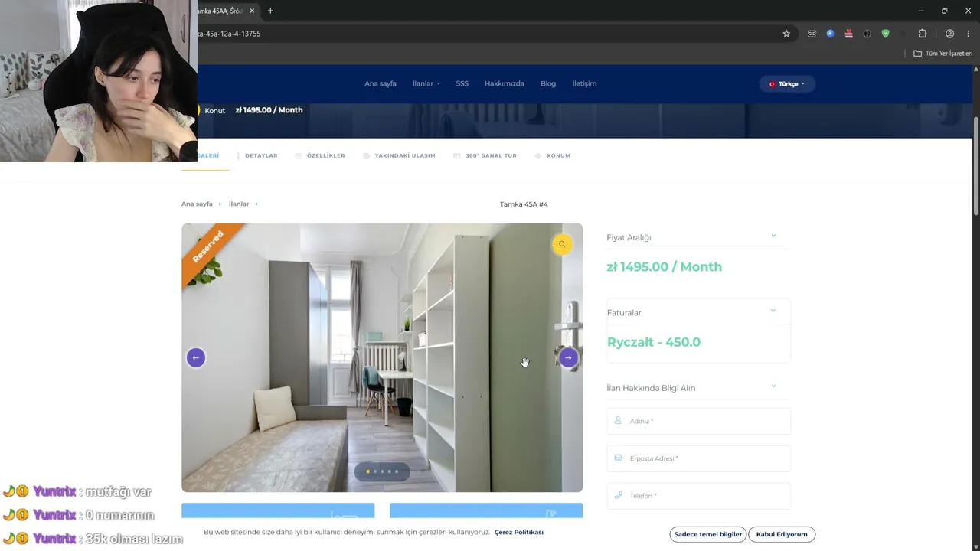Open the 360° Sanal Tur tab
This screenshot has height=551, width=980.
(x=485, y=155)
